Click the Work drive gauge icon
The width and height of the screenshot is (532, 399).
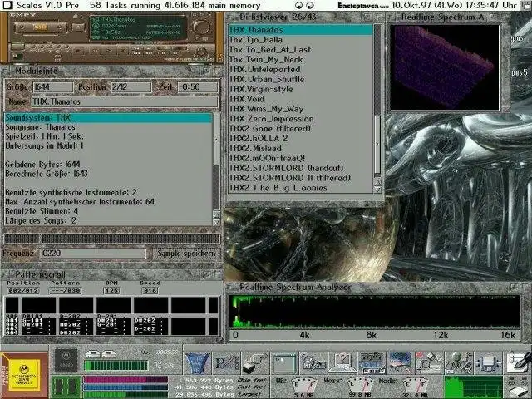[x=358, y=386]
